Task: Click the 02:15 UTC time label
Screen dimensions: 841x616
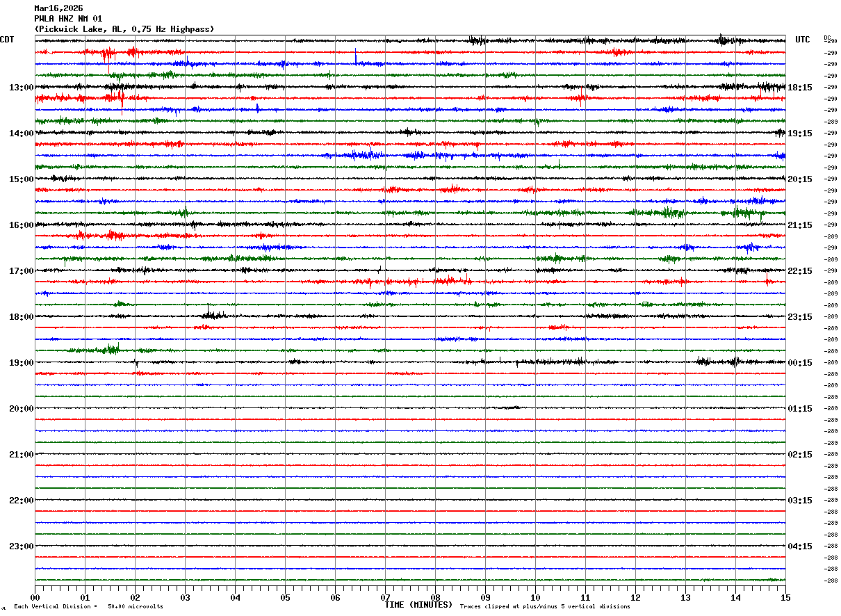Action: tap(799, 455)
